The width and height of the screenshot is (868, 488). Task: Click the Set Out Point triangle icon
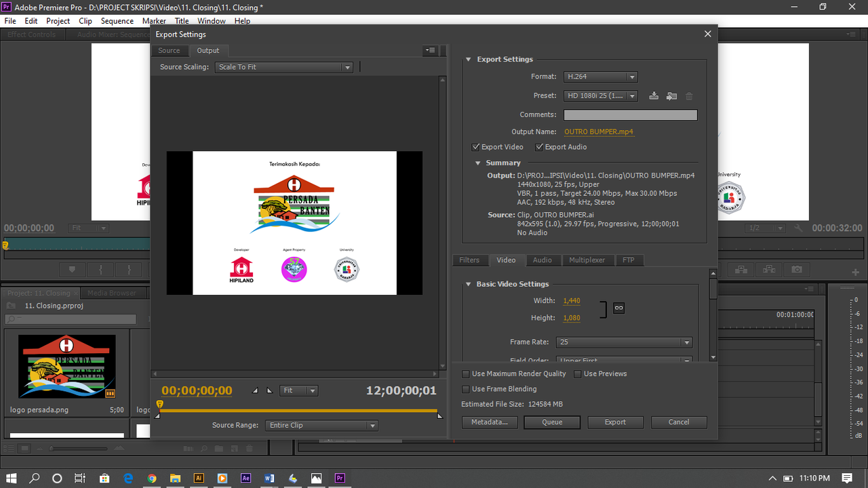[x=269, y=390]
